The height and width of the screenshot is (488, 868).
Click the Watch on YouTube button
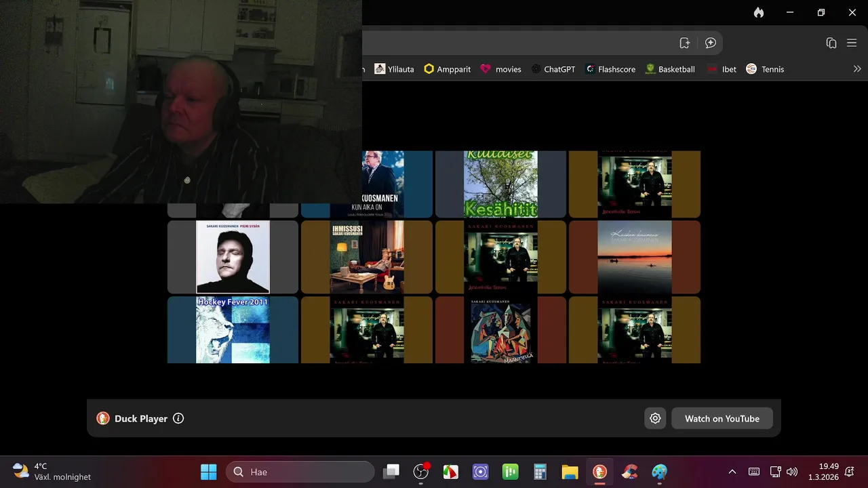[x=722, y=418]
